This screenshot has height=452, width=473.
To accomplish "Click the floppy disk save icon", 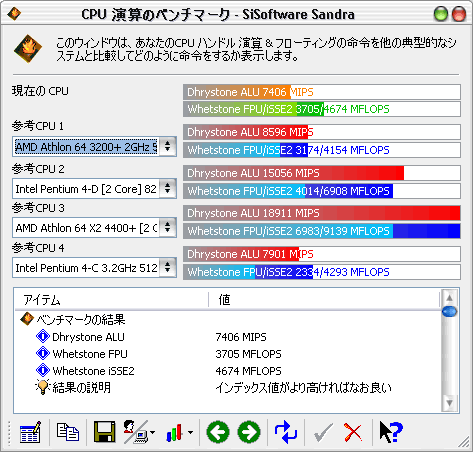I will tap(105, 432).
